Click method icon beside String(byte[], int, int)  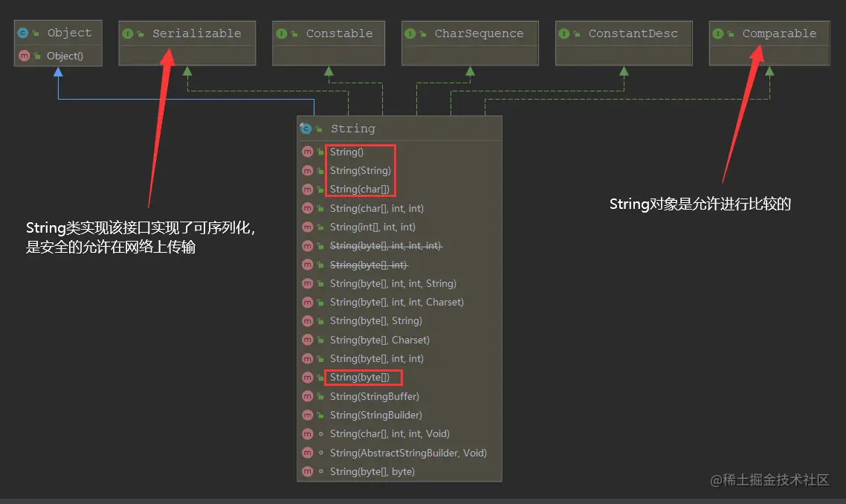point(308,359)
